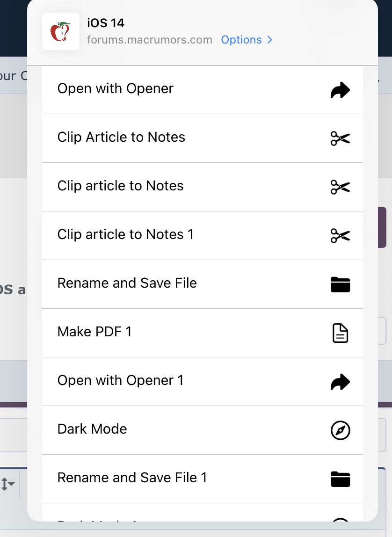Run the lowercase Clip article to Notes shortcut
The width and height of the screenshot is (392, 537).
[x=203, y=187]
